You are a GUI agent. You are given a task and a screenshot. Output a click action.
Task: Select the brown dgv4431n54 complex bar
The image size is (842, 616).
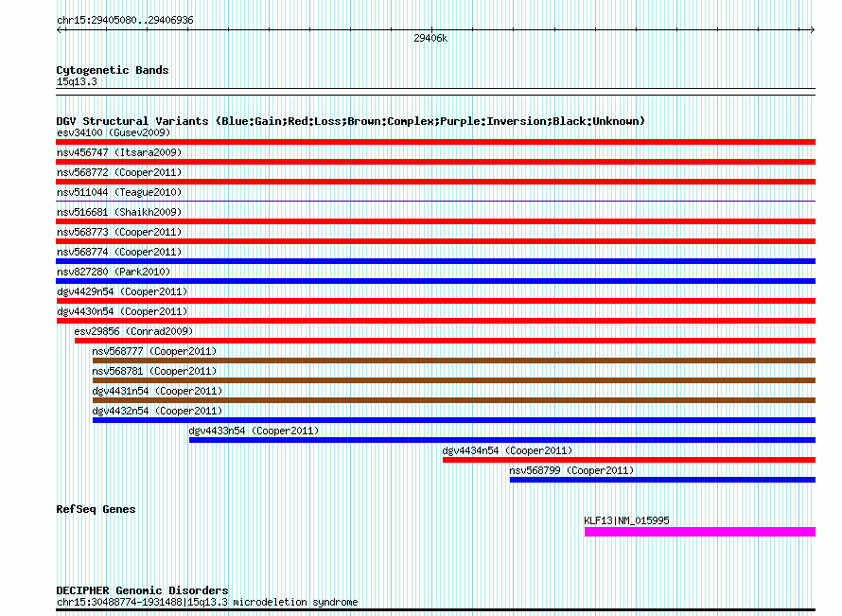[454, 400]
